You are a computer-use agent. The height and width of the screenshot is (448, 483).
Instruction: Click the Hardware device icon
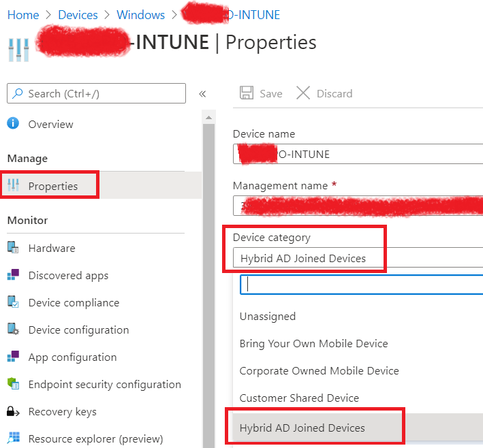click(x=13, y=247)
